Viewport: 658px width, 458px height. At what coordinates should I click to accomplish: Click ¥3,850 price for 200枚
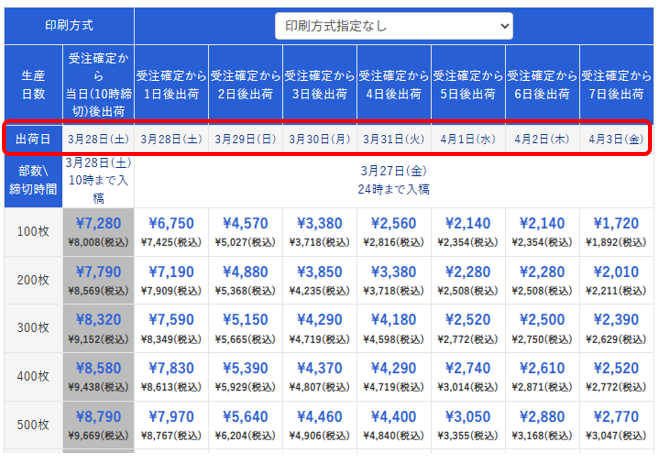(x=319, y=272)
